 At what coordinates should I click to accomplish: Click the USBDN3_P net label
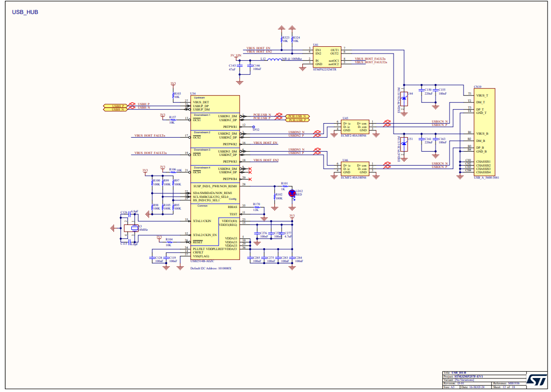296,153
